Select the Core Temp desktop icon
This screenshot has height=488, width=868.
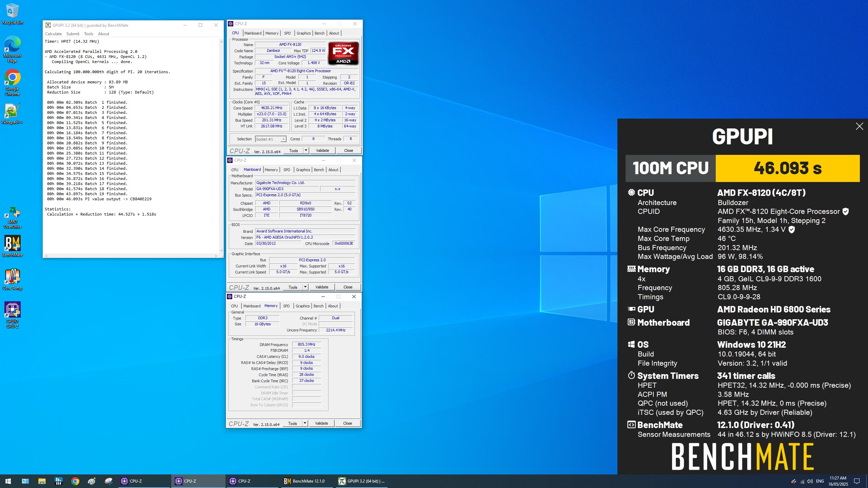[12, 280]
